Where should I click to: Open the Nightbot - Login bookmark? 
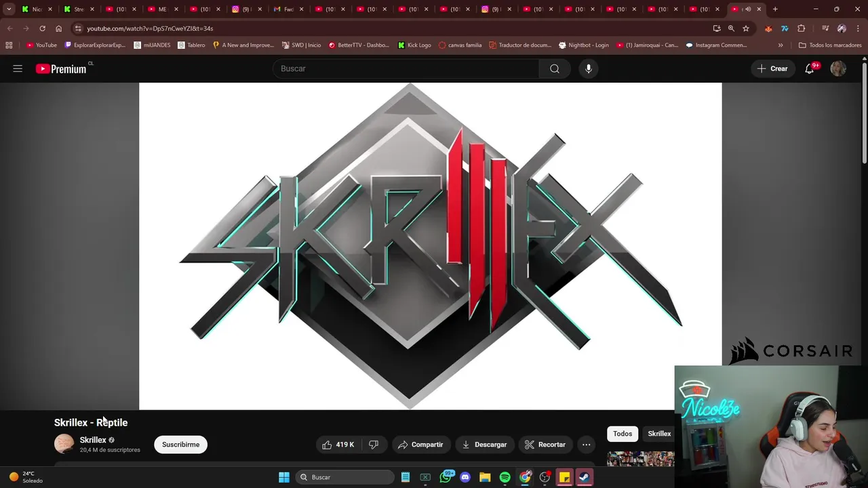(584, 45)
